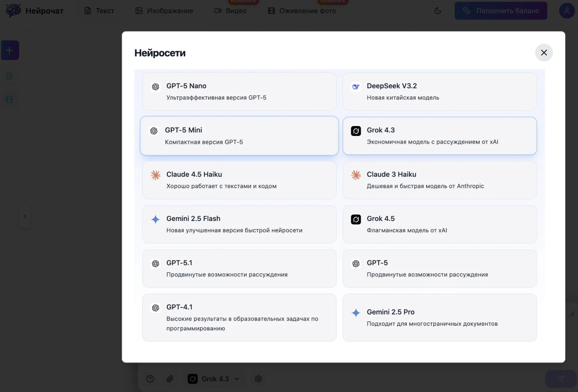Select the Grok 4.5 flagship card
Image resolution: width=578 pixels, height=392 pixels.
439,224
